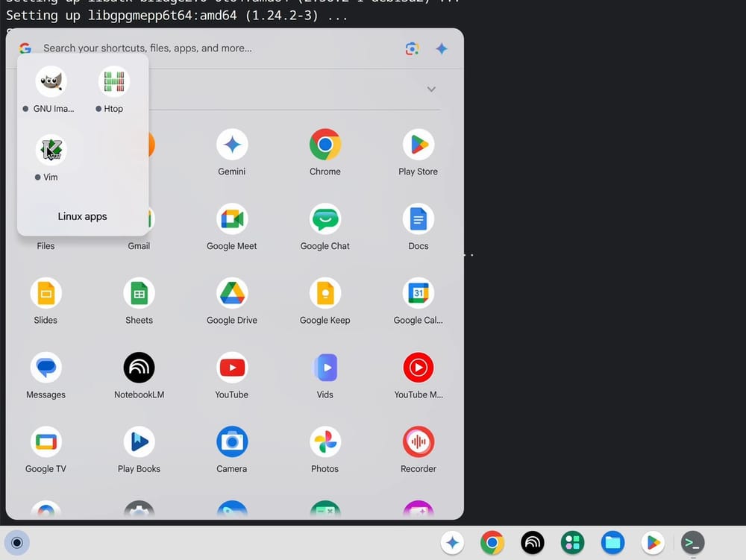Open Gemini from the shelf
The width and height of the screenshot is (746, 560).
click(x=453, y=542)
